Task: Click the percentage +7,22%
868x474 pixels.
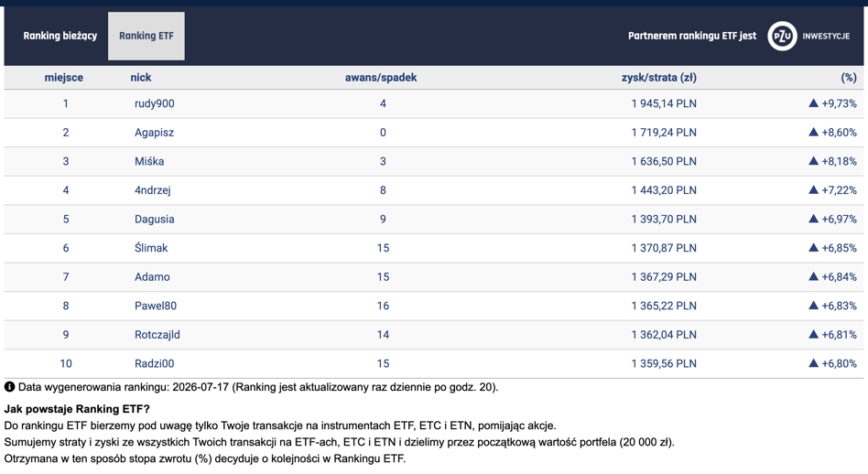Action: tap(840, 190)
